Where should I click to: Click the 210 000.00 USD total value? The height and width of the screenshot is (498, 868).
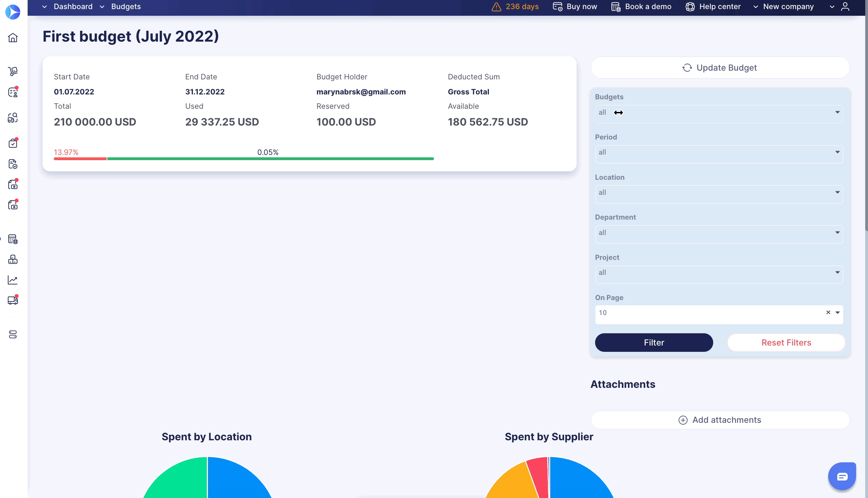point(95,122)
